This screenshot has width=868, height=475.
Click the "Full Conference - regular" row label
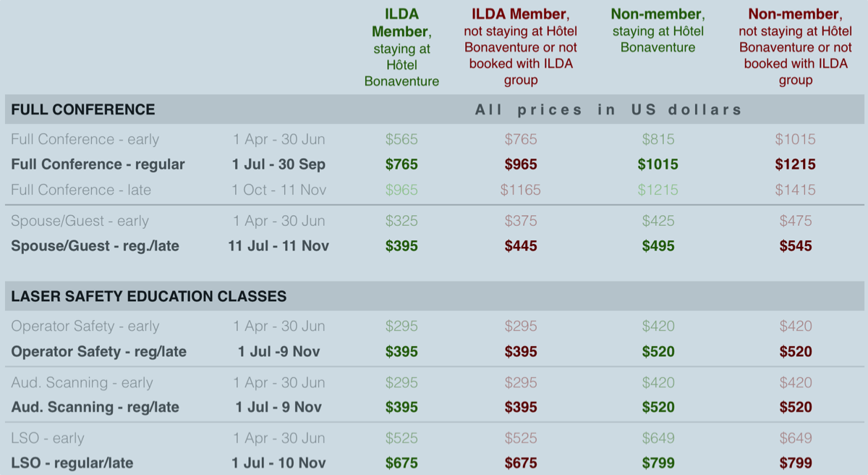click(98, 164)
